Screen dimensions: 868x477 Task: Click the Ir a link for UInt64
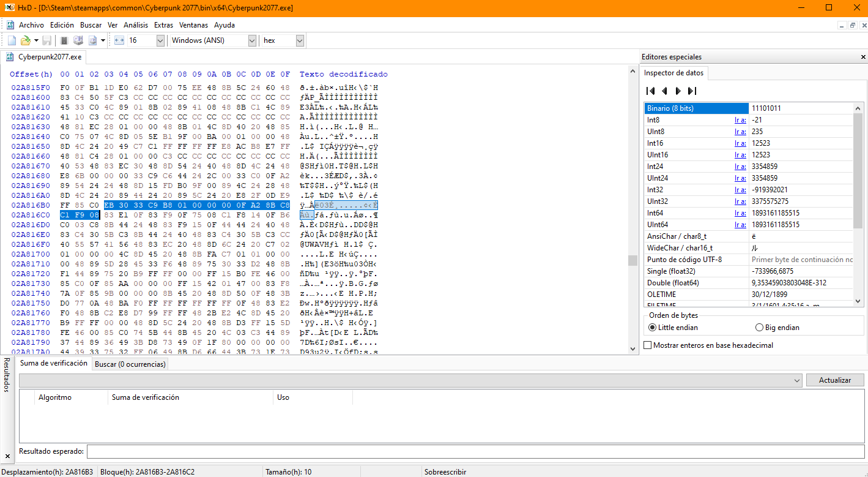click(740, 225)
